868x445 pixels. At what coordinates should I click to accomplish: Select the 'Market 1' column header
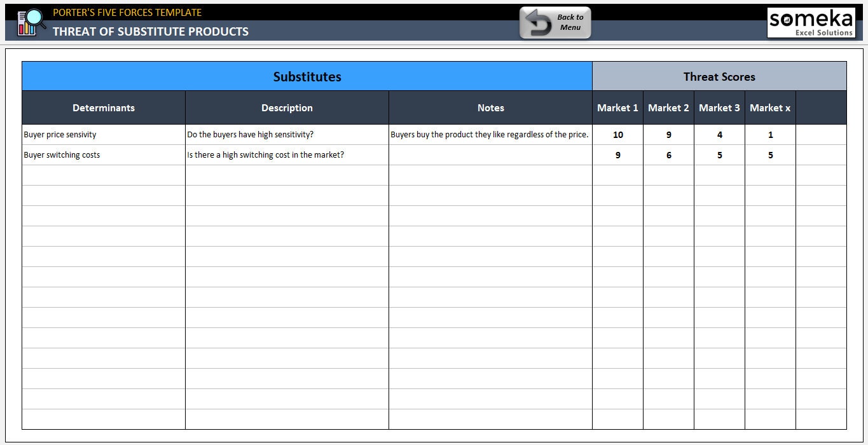pos(617,107)
